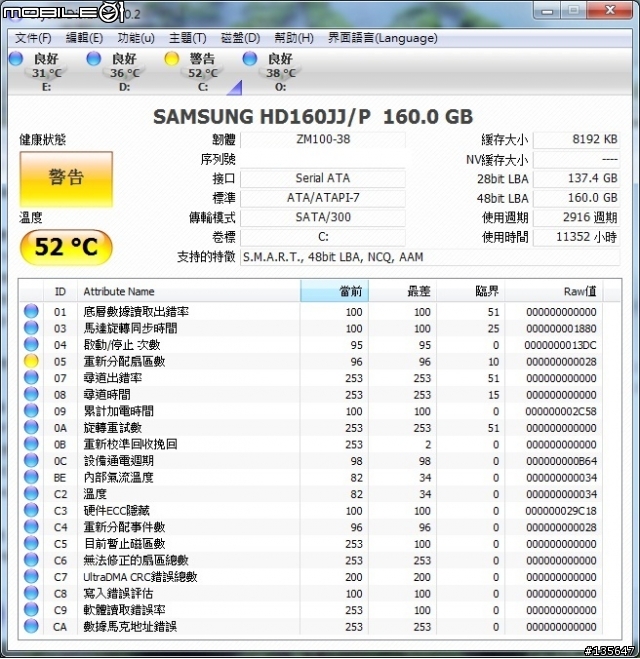Click blue status icon for attribute CA
Screen dimensions: 640x659
click(x=31, y=626)
